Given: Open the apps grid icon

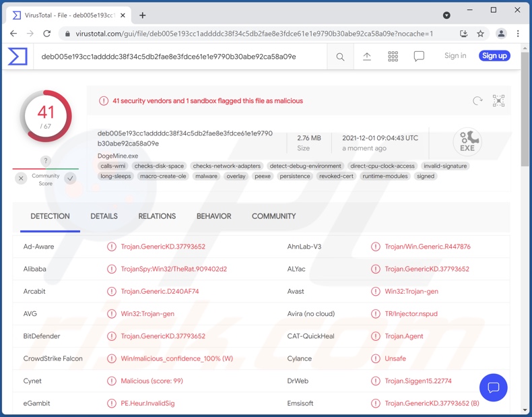Looking at the screenshot, I should [x=393, y=57].
